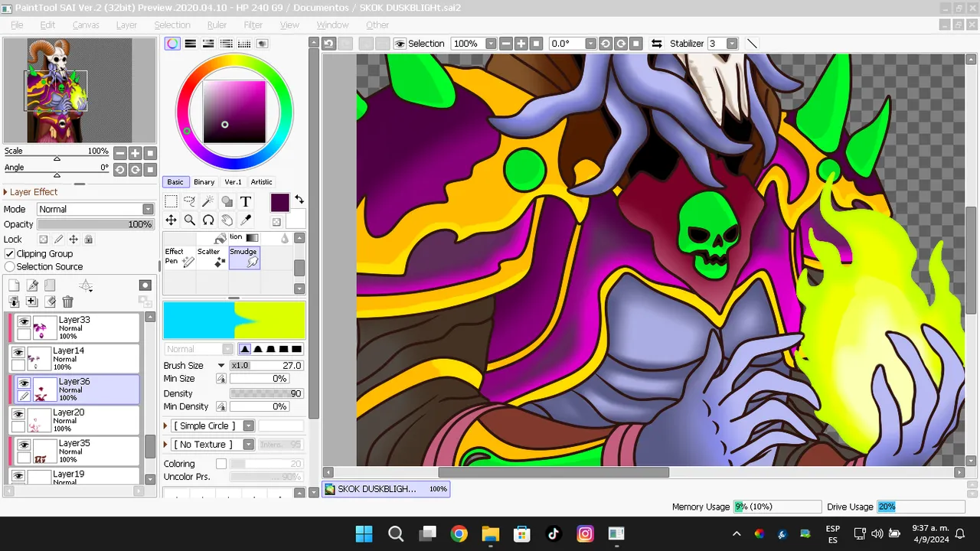The width and height of the screenshot is (980, 551).
Task: Show the Swatches panel
Action: [x=244, y=44]
